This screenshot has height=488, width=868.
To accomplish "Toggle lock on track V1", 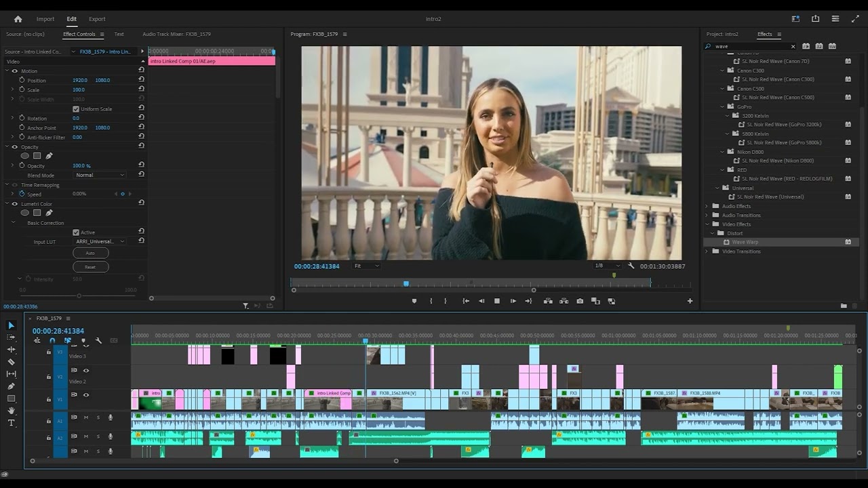I will [x=48, y=399].
